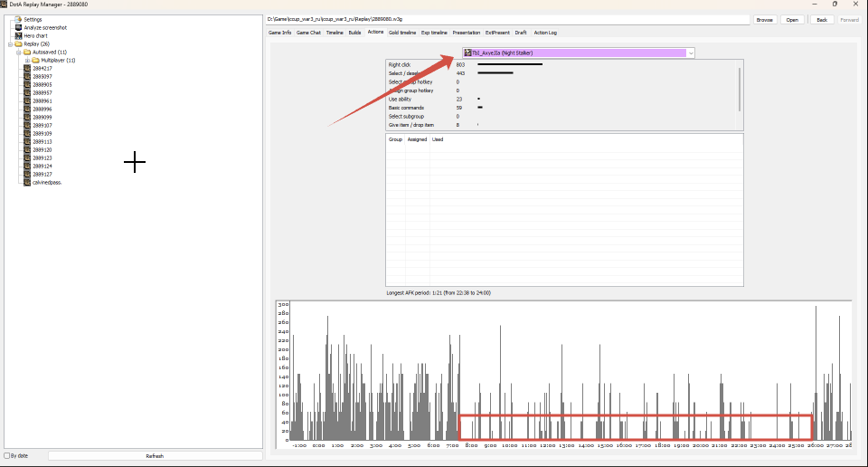Screen dimensions: 868x467
Task: Select replay file icon 2889127
Action: click(x=27, y=174)
